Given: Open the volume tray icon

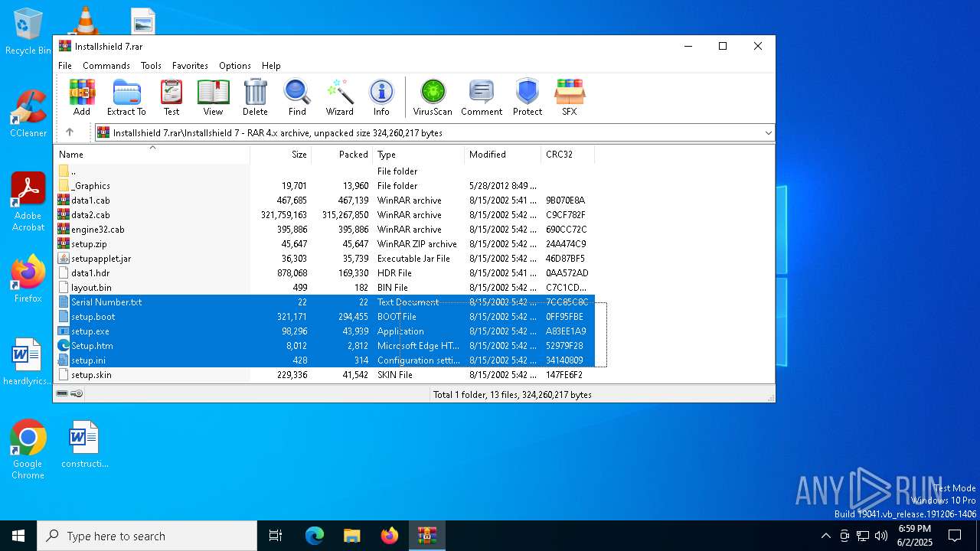Looking at the screenshot, I should tap(881, 536).
